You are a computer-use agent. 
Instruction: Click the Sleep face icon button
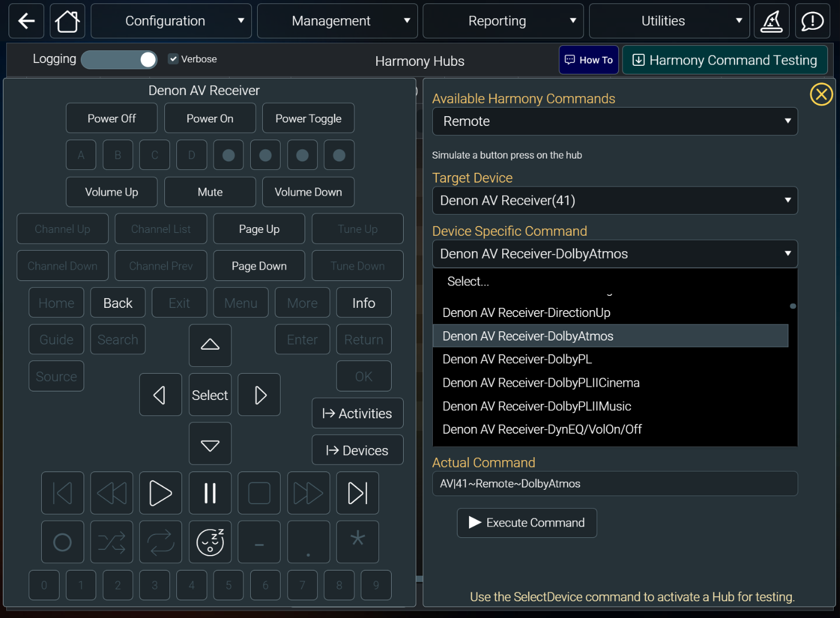coord(210,542)
